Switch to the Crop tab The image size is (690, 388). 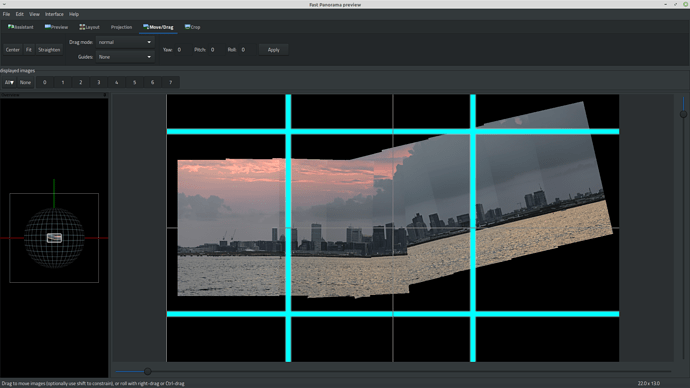click(193, 27)
